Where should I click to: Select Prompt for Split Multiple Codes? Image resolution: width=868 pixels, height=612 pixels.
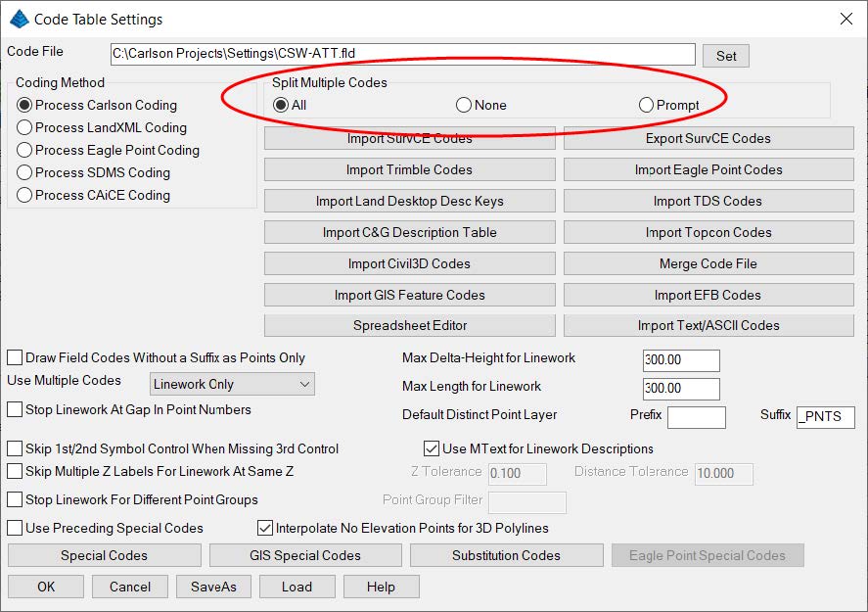(x=646, y=105)
